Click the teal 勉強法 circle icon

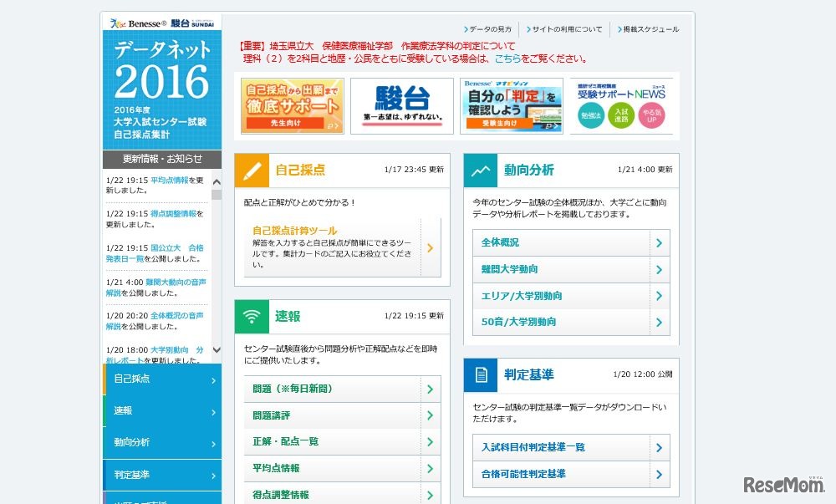click(x=591, y=115)
